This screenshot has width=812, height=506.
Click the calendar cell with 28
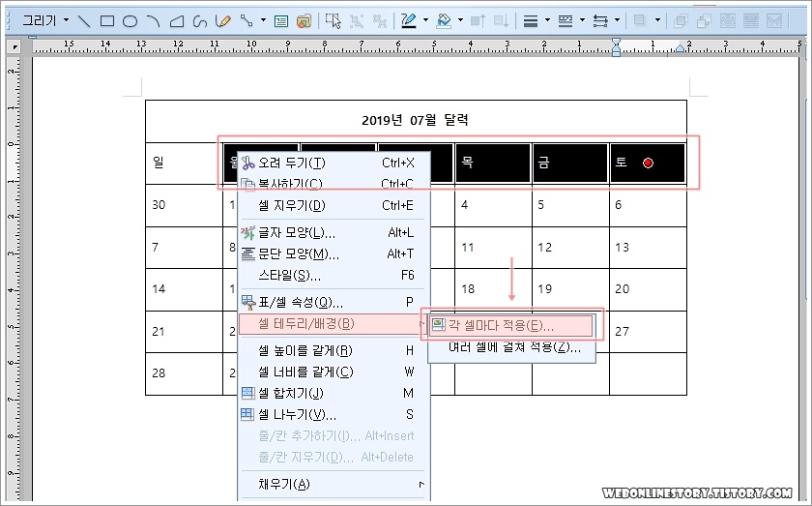[185, 373]
